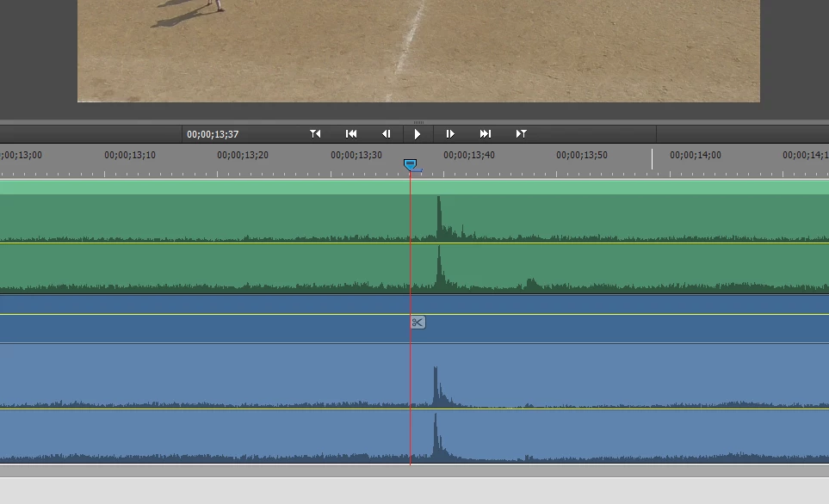The height and width of the screenshot is (504, 829).
Task: Click blue audio waveform peak lower channel
Action: [x=436, y=436]
